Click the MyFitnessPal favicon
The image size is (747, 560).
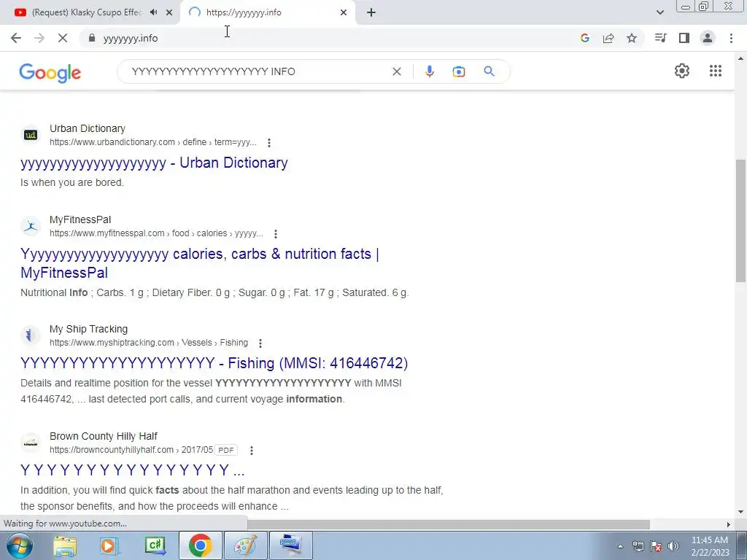31,226
